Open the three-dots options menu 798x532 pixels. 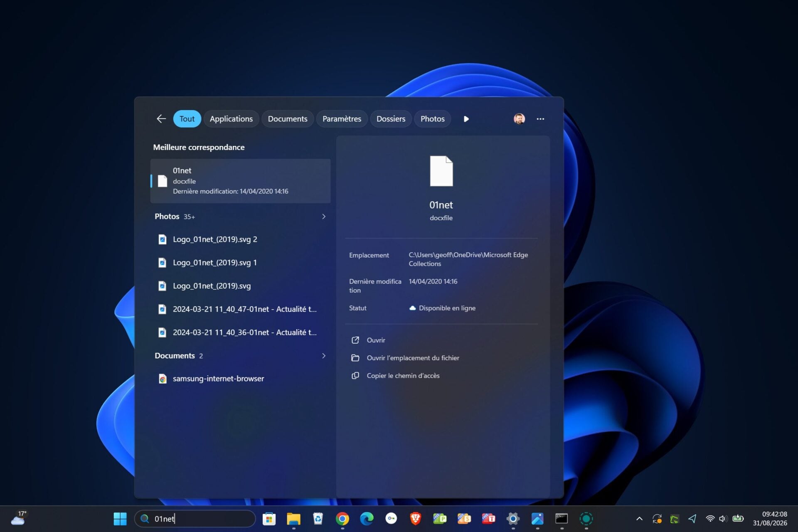[540, 119]
